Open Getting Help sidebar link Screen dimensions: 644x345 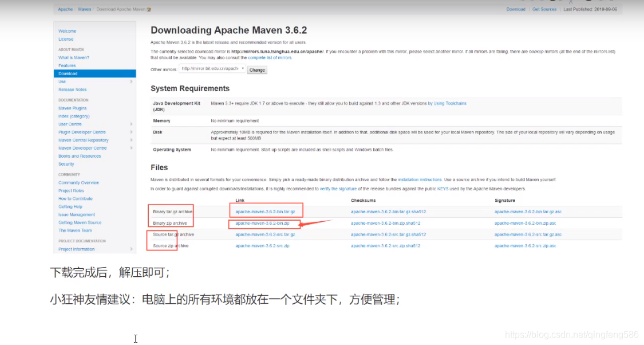pos(70,207)
